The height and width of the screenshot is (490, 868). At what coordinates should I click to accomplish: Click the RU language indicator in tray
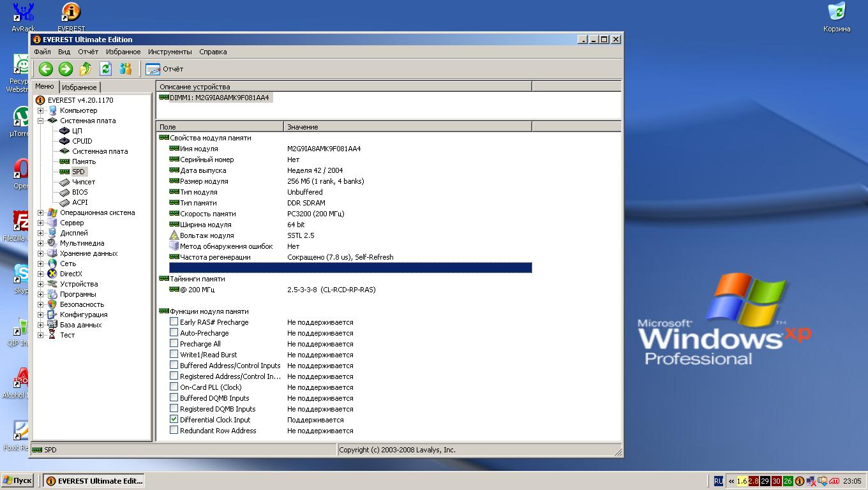pyautogui.click(x=719, y=481)
